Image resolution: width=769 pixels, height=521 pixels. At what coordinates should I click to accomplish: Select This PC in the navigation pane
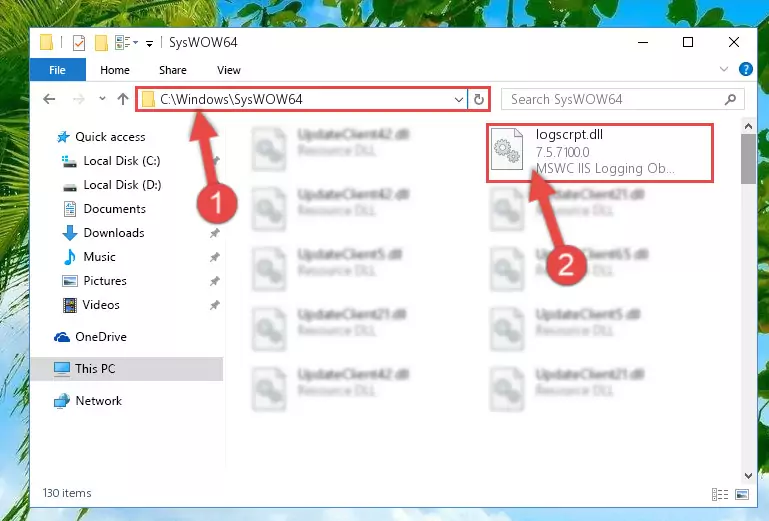pyautogui.click(x=127, y=369)
